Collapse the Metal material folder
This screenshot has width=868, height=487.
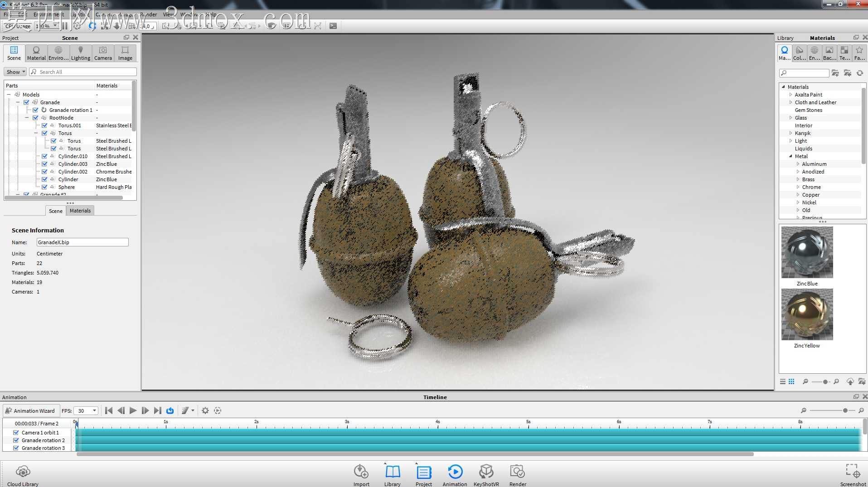pyautogui.click(x=791, y=156)
